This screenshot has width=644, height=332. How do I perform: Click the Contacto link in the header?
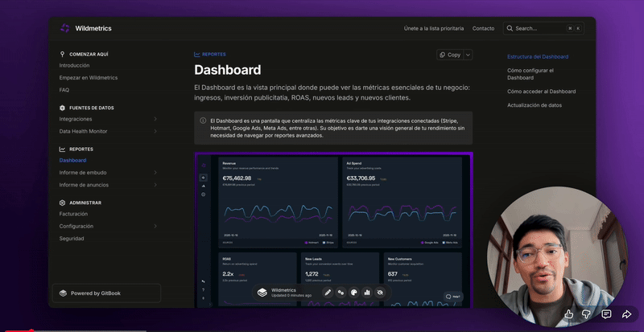click(x=484, y=28)
